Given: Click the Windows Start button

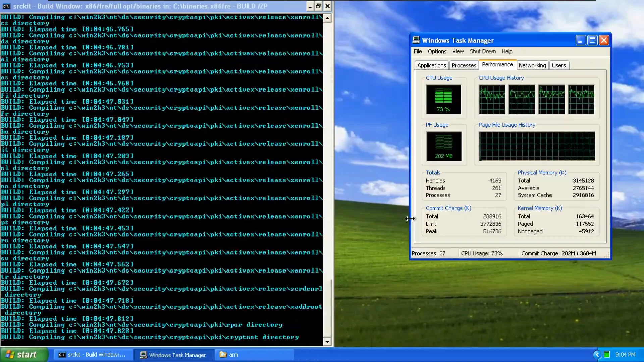Looking at the screenshot, I should coord(23,355).
